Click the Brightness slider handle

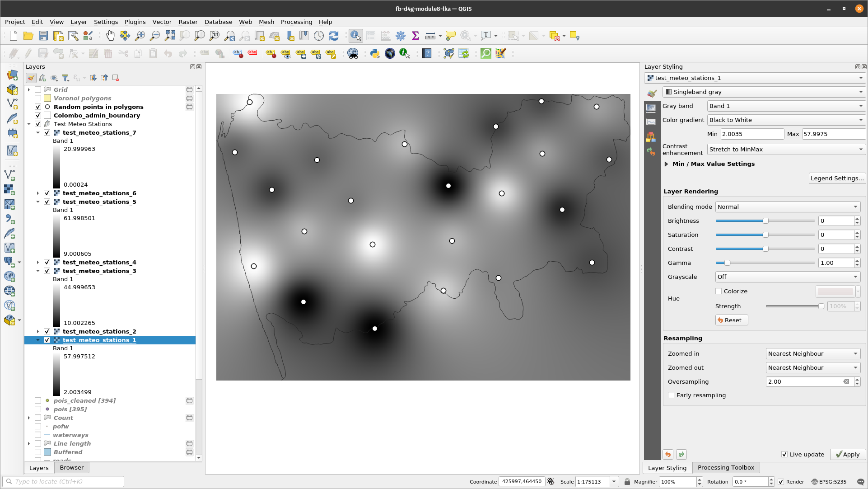pos(765,221)
